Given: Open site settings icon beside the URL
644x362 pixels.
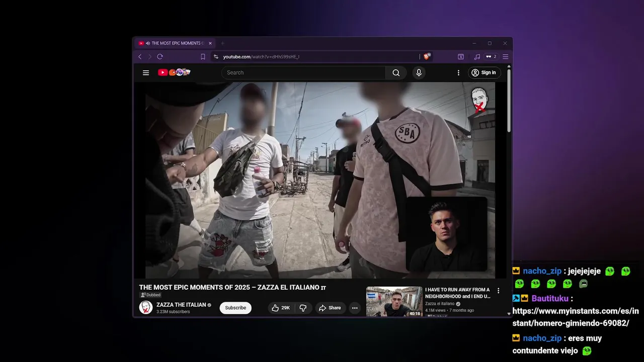Looking at the screenshot, I should 216,57.
